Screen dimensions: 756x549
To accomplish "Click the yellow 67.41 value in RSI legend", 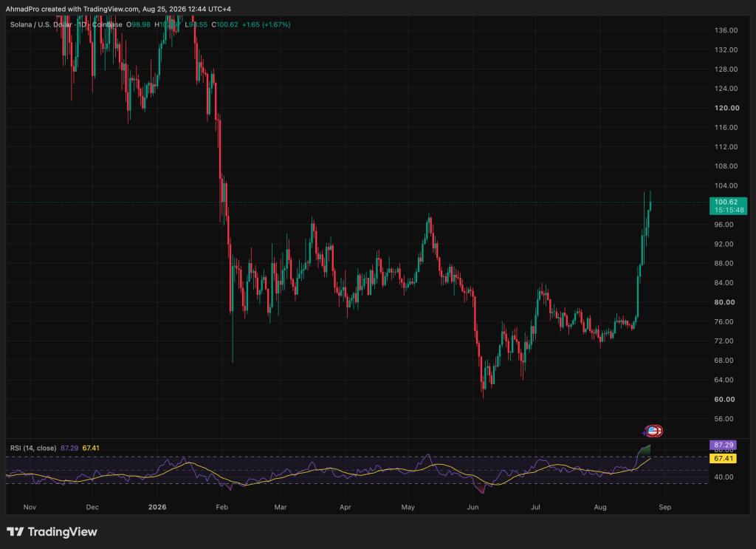I will [x=91, y=449].
